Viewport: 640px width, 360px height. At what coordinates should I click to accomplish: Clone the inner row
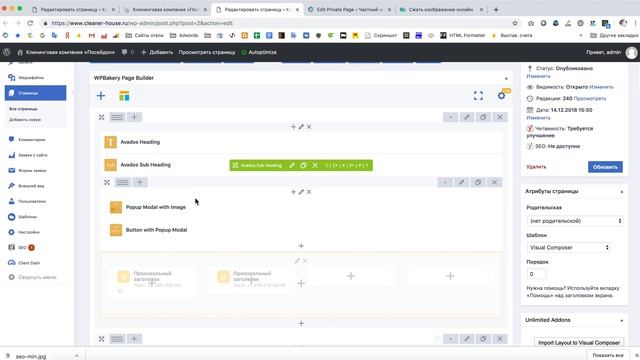478,182
